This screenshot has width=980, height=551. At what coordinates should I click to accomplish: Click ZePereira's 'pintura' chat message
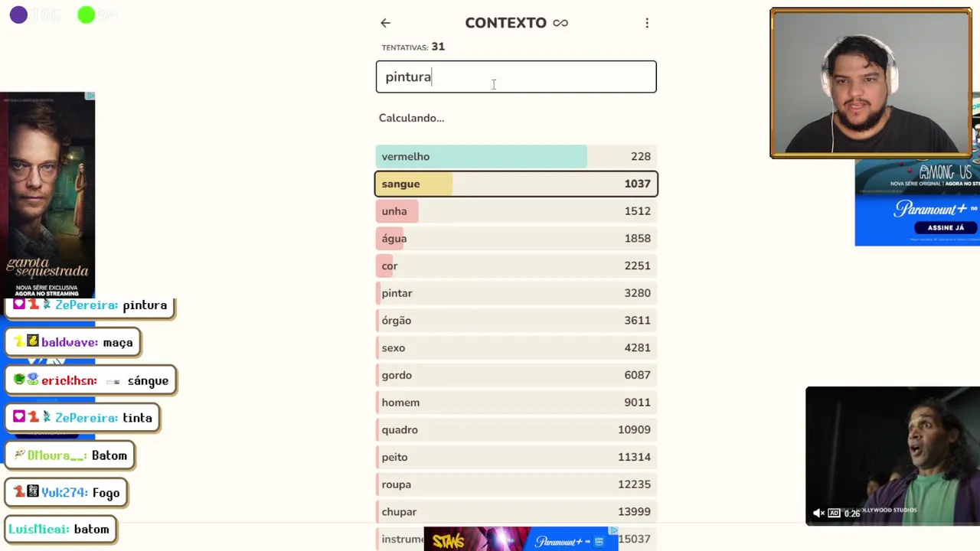[90, 305]
